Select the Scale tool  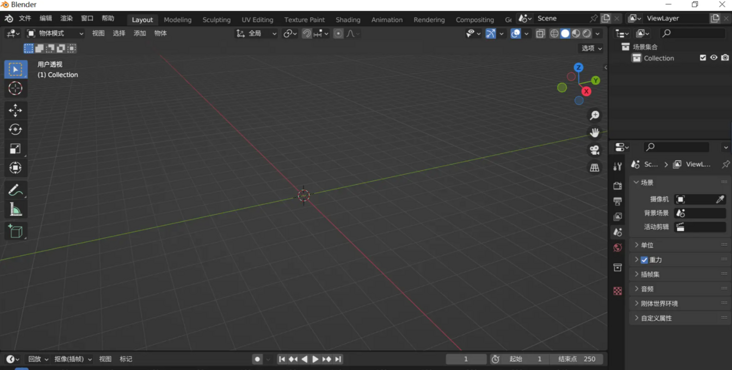click(15, 148)
